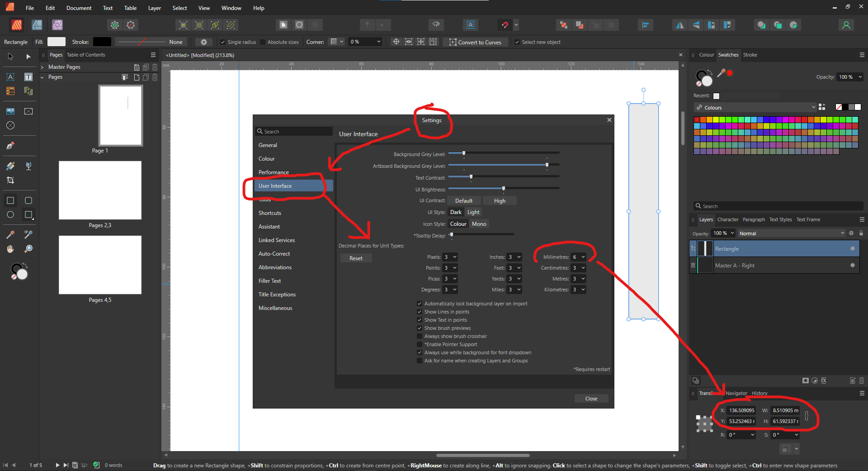
Task: Enable Ask for name when creating Layers
Action: 420,361
